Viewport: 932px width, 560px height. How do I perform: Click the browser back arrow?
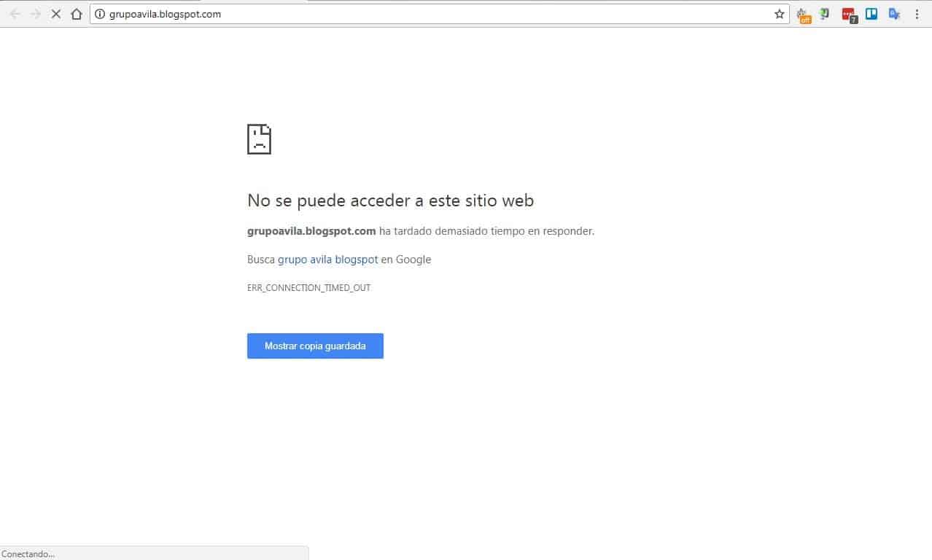(x=15, y=14)
